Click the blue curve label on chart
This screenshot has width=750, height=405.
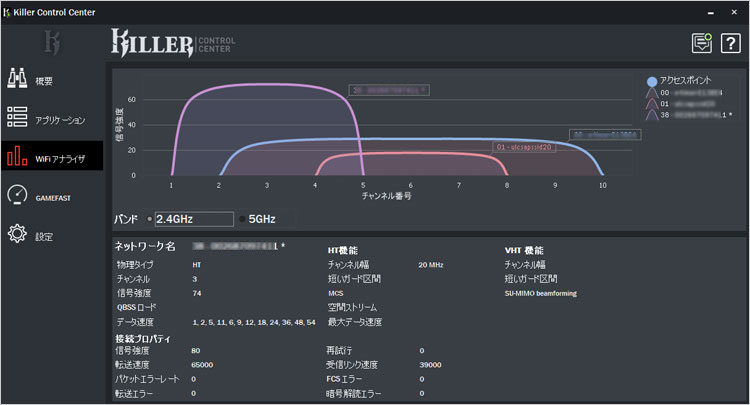605,135
